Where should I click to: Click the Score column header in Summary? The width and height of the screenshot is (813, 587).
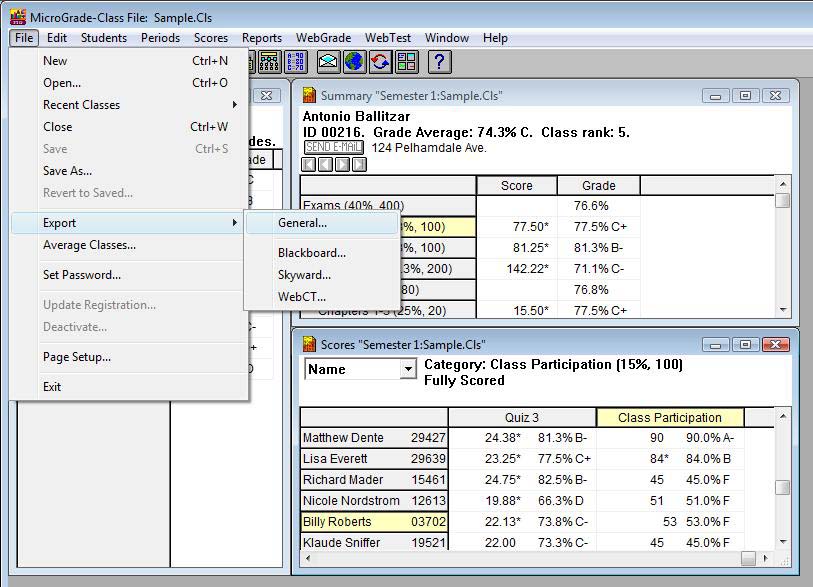point(516,186)
